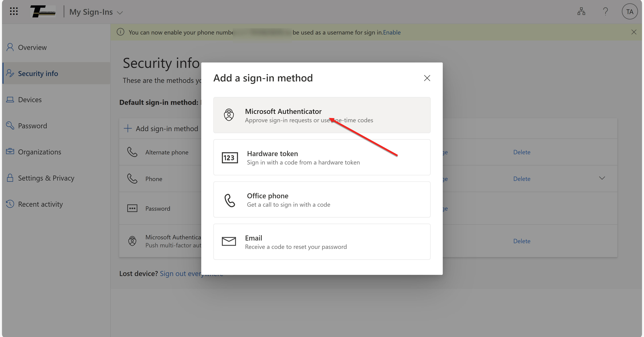Open Organizations in the sidebar

click(x=56, y=152)
